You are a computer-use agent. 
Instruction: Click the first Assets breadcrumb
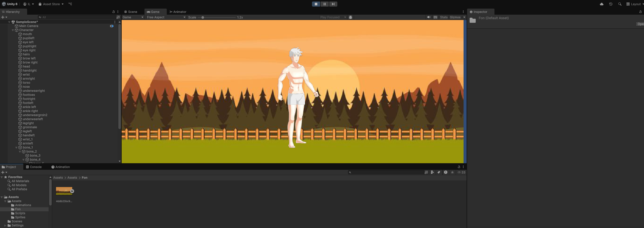tap(58, 178)
